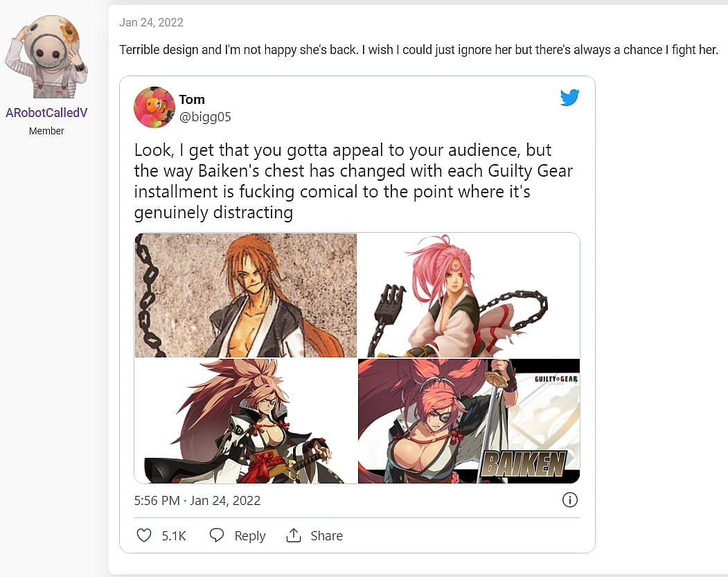Open the first orange-haired Baiken image
Screen dimensions: 728x577
[246, 295]
